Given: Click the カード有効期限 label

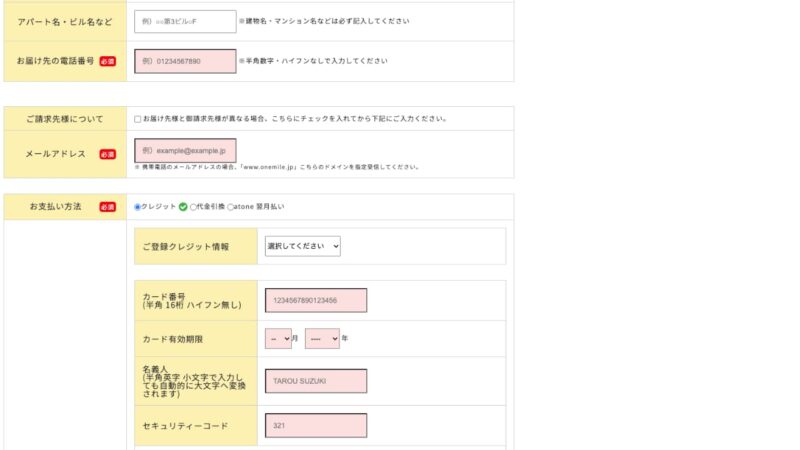Looking at the screenshot, I should (x=172, y=339).
